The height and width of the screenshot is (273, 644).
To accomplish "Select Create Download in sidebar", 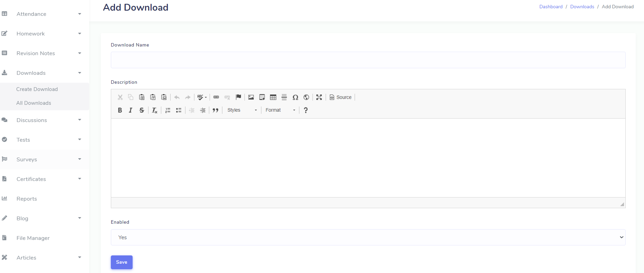I will pyautogui.click(x=37, y=89).
